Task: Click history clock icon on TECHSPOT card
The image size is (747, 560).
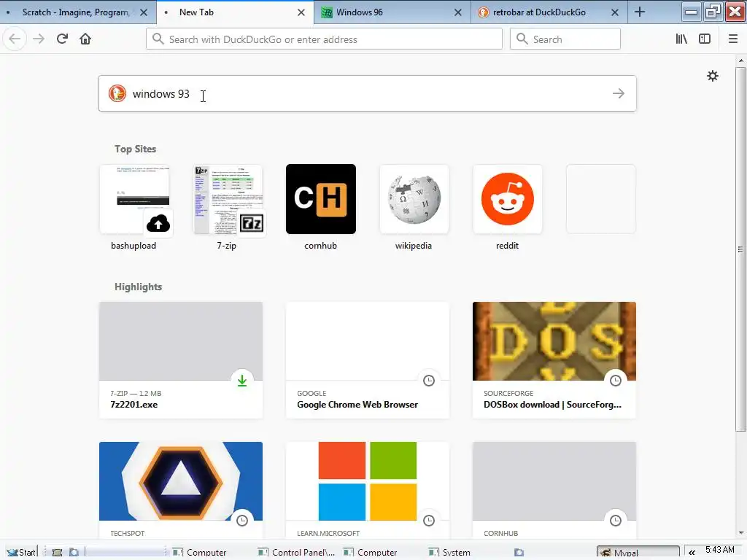Action: (242, 521)
